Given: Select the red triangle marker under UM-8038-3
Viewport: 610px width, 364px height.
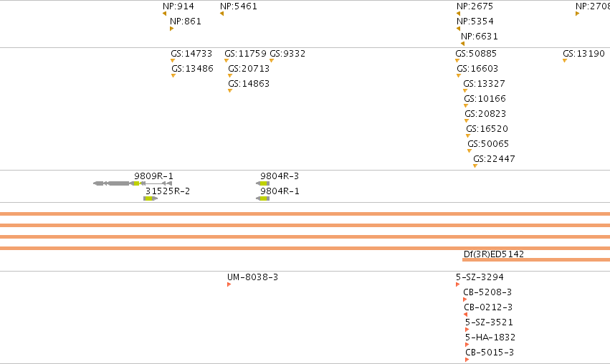Looking at the screenshot, I should 229,284.
